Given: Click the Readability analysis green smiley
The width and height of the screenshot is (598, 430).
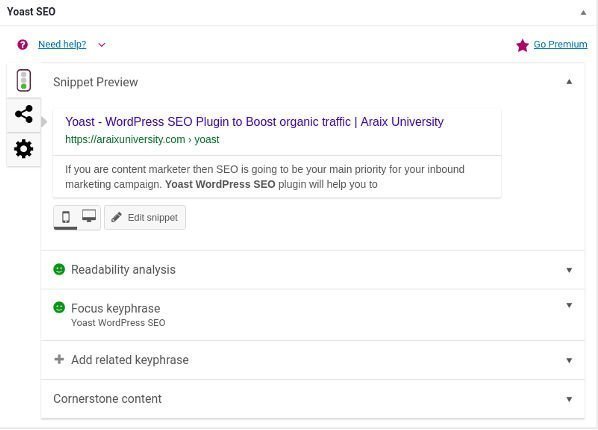Looking at the screenshot, I should point(59,269).
